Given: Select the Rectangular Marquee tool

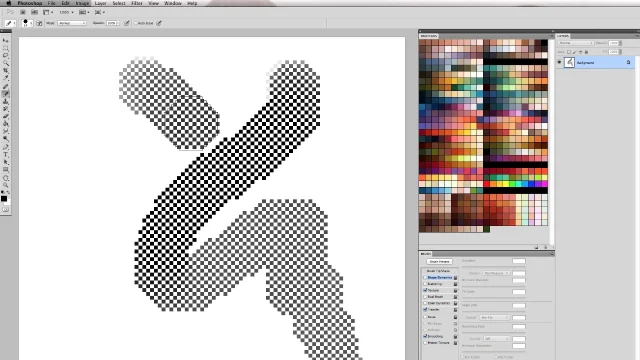Looking at the screenshot, I should click(5, 48).
